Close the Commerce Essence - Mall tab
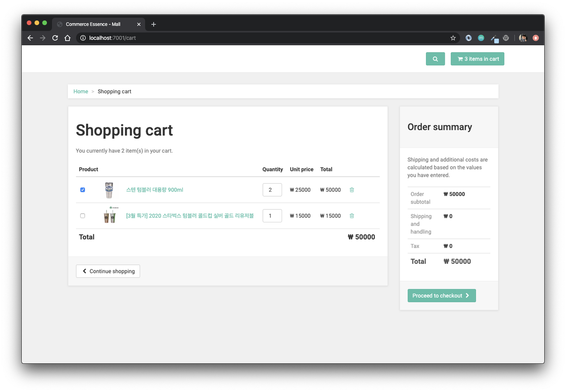566x392 pixels. click(139, 24)
